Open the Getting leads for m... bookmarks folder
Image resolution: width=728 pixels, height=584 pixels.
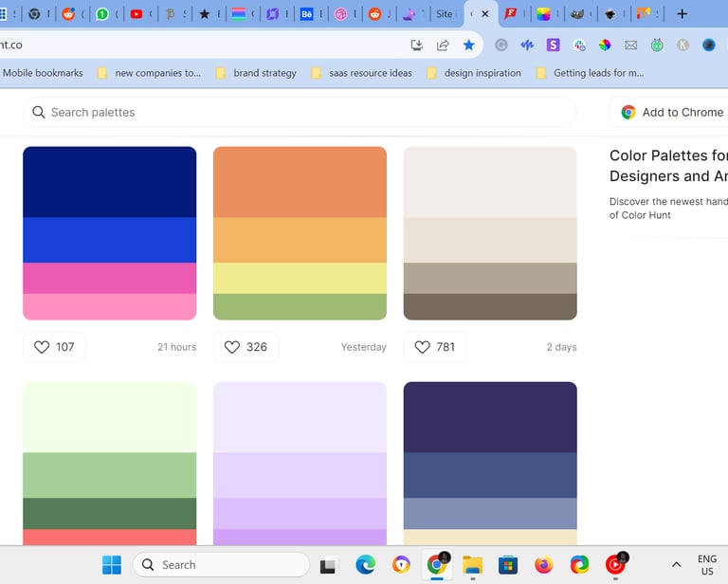pos(591,73)
